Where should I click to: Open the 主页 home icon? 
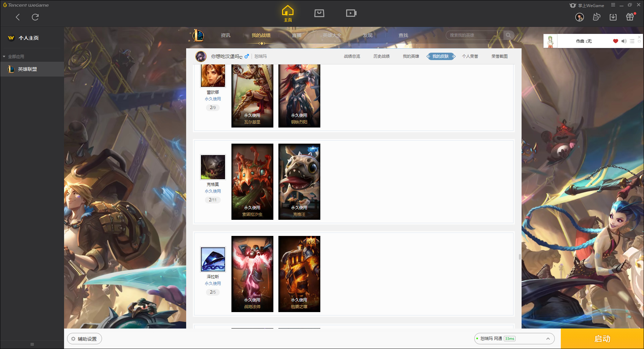tap(288, 13)
